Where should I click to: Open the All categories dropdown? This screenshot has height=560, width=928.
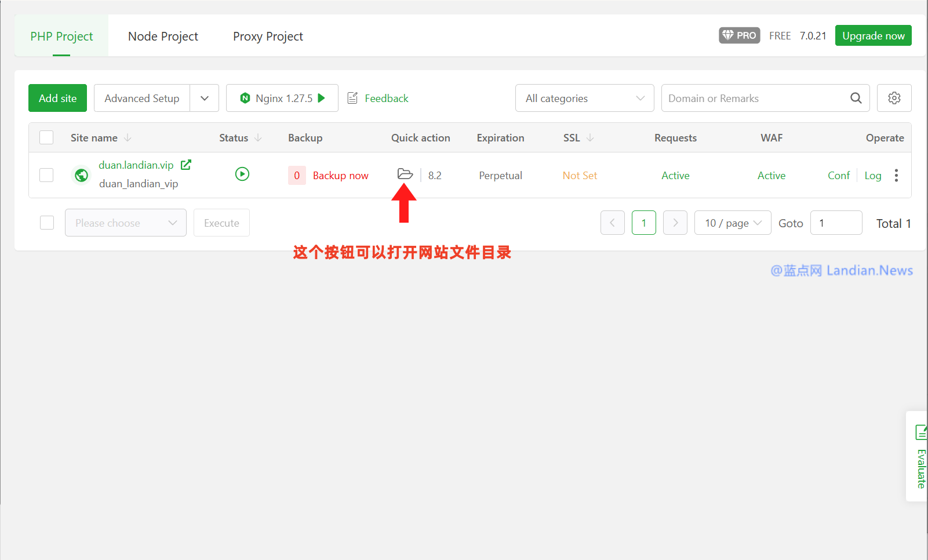pyautogui.click(x=584, y=98)
